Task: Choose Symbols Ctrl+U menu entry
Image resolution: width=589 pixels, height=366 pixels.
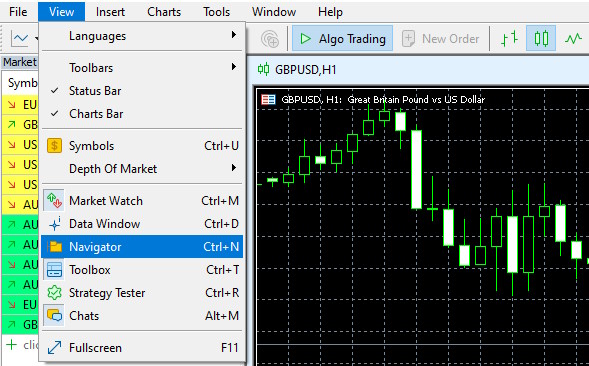Action: [x=142, y=146]
